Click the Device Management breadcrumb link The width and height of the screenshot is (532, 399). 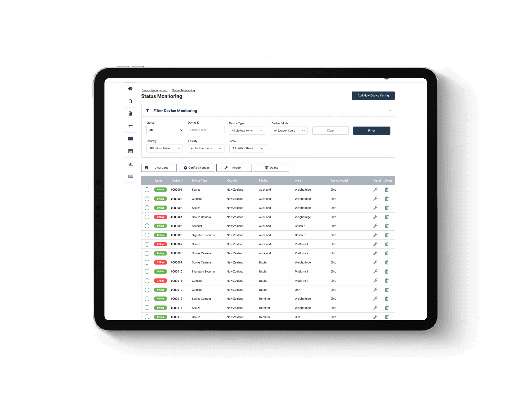click(x=155, y=90)
